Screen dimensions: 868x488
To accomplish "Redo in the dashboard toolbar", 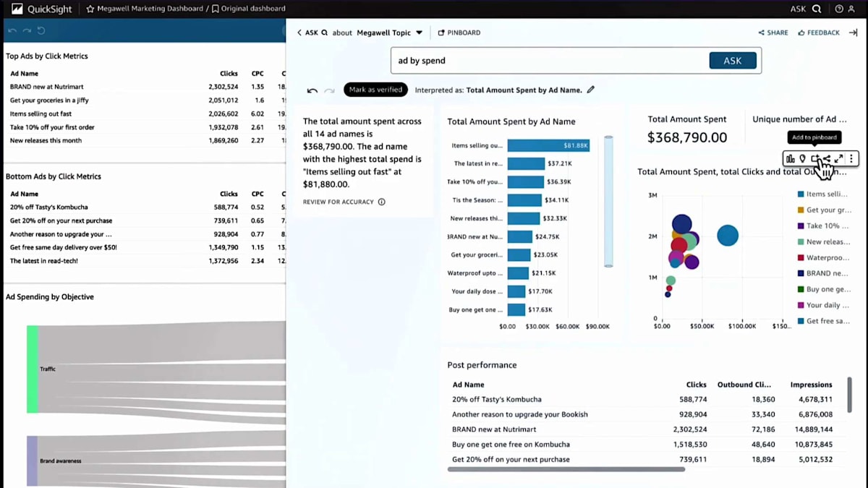I will click(27, 30).
